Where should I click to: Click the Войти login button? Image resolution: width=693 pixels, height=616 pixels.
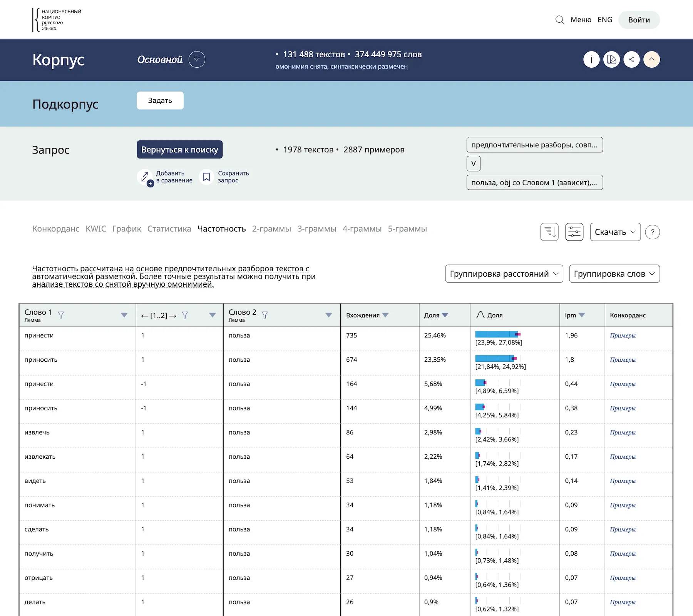(x=639, y=20)
